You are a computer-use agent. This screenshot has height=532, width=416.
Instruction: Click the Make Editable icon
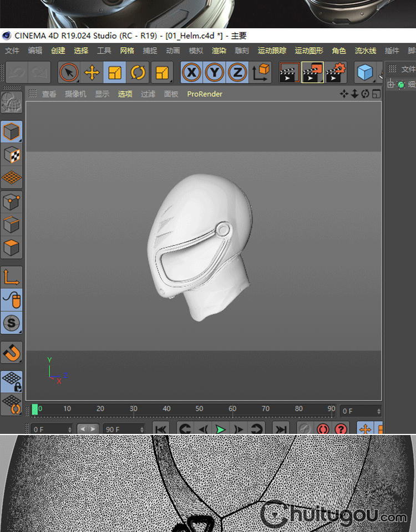[x=12, y=103]
